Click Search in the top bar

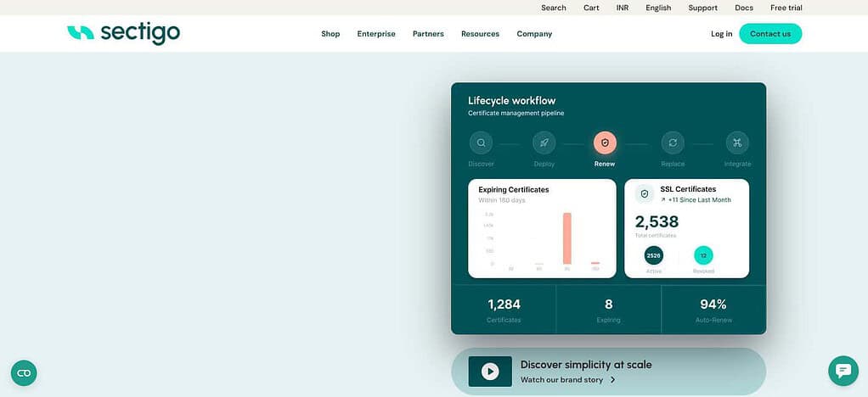(554, 8)
